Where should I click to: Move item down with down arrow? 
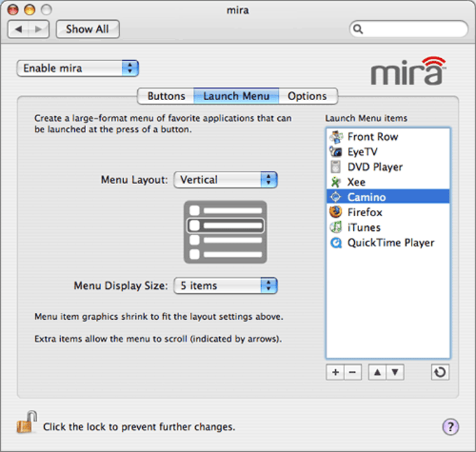click(x=395, y=372)
